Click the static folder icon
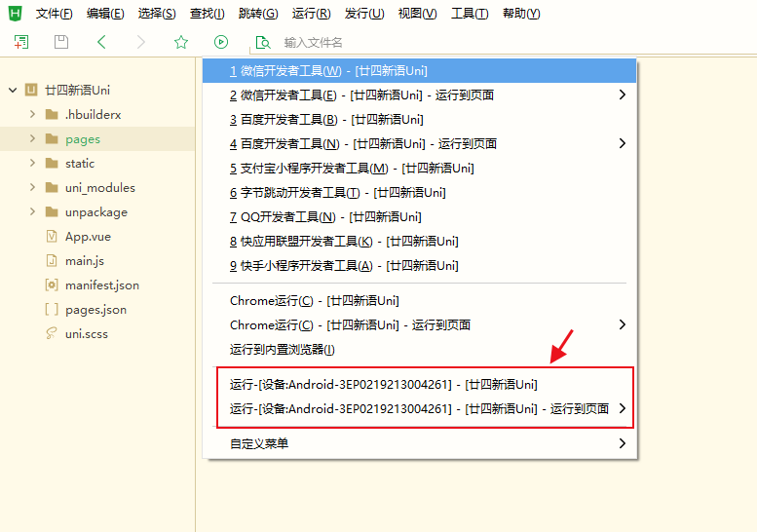Viewport: 757px width, 532px height. click(x=52, y=163)
